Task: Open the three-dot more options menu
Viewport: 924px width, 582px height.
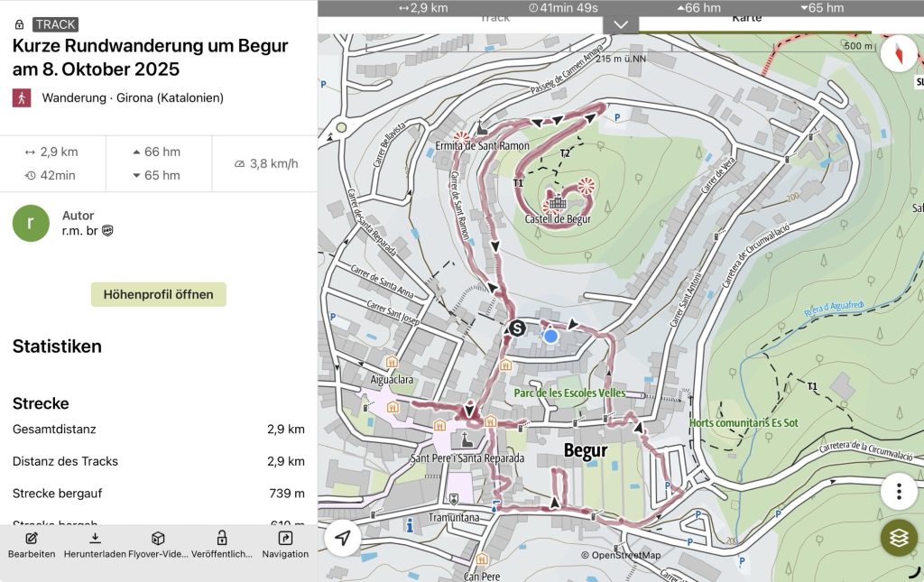Action: 899,492
